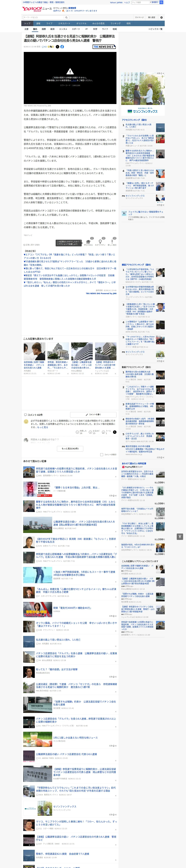
Task: Close the Zenn Fandex banner ad X
Action: pos(163,73)
